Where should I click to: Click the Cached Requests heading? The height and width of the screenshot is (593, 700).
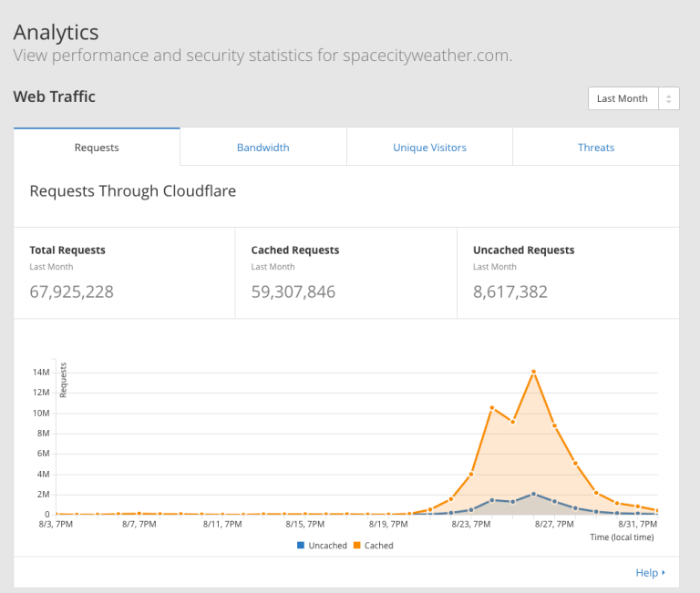click(295, 250)
